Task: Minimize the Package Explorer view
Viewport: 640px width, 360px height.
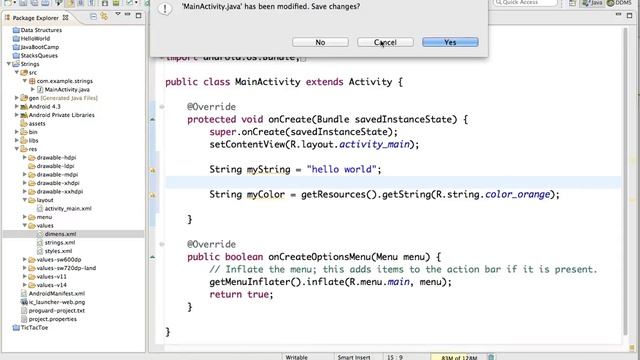Action: click(x=128, y=15)
